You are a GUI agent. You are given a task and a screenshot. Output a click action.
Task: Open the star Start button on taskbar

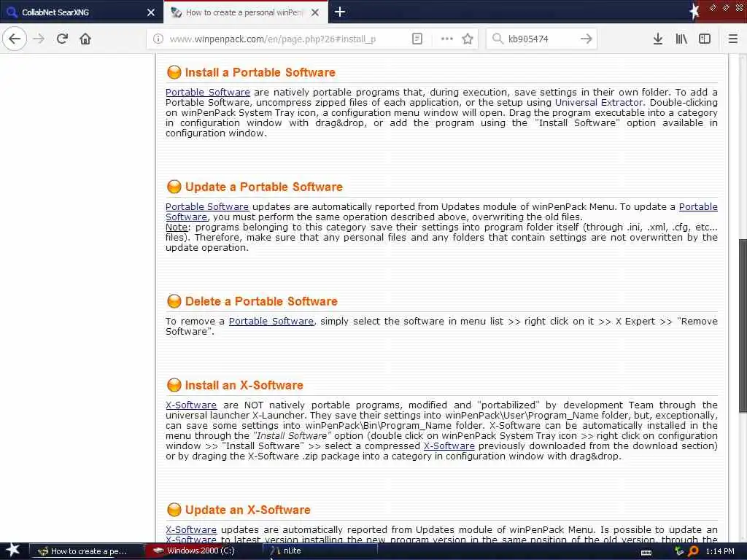12,551
